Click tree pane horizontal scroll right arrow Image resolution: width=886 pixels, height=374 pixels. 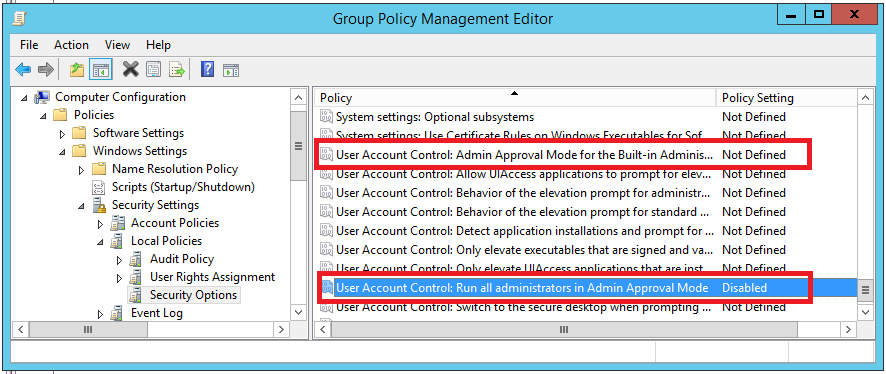pos(281,329)
